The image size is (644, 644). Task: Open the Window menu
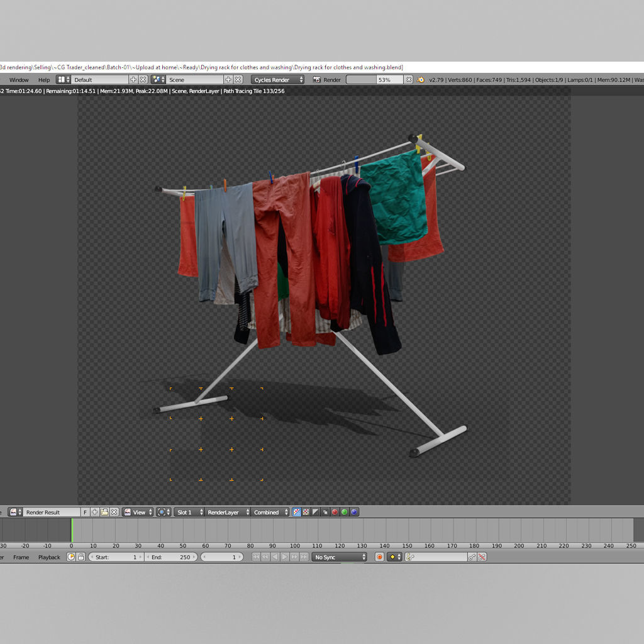click(x=19, y=80)
